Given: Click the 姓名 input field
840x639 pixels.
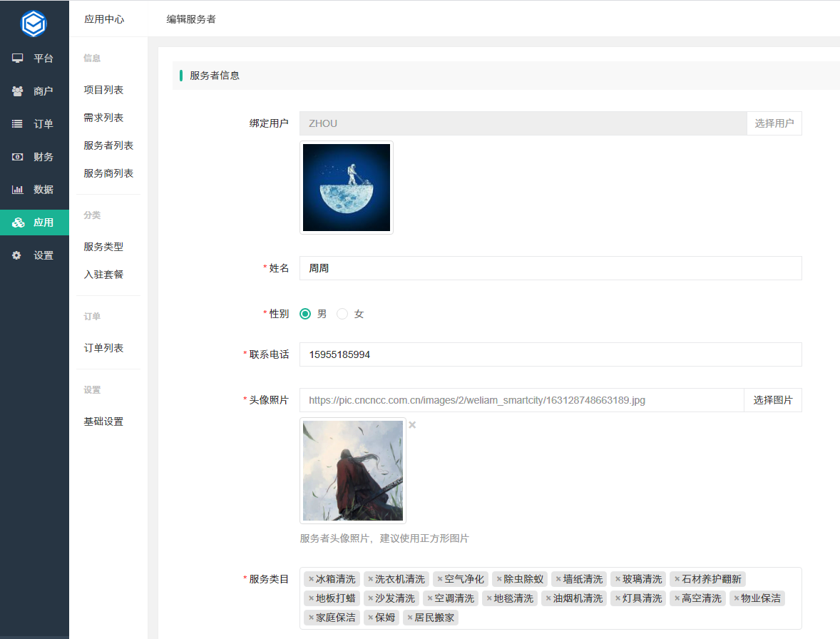Looking at the screenshot, I should point(550,268).
